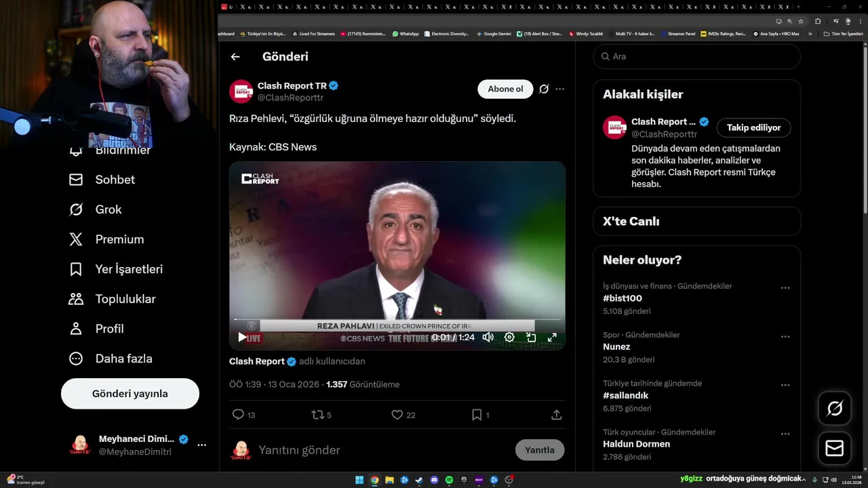Open account menu dots beside Meyhaneci Dimitri
Screen dimensions: 868x488
pyautogui.click(x=201, y=445)
